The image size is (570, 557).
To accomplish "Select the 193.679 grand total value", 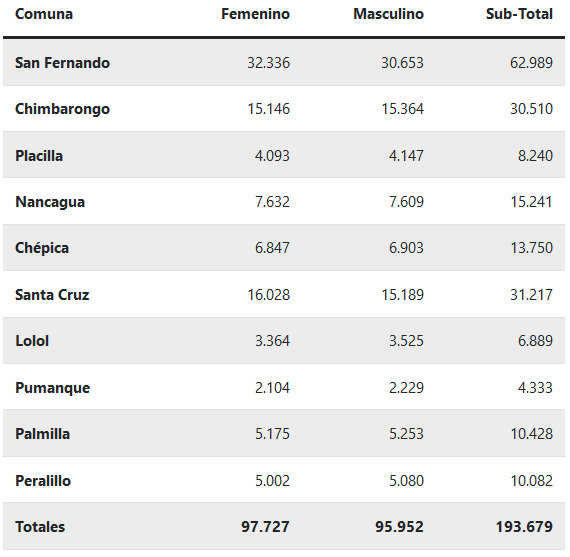I will click(x=525, y=527).
